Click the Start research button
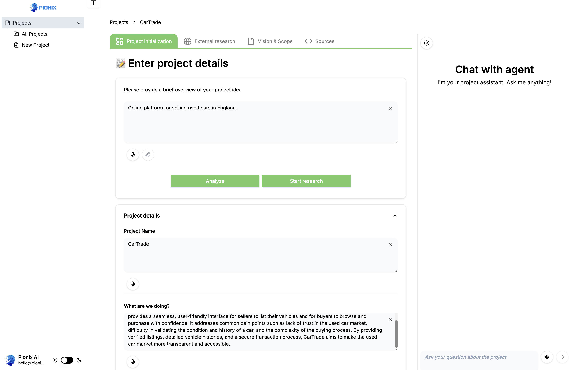 pos(306,181)
